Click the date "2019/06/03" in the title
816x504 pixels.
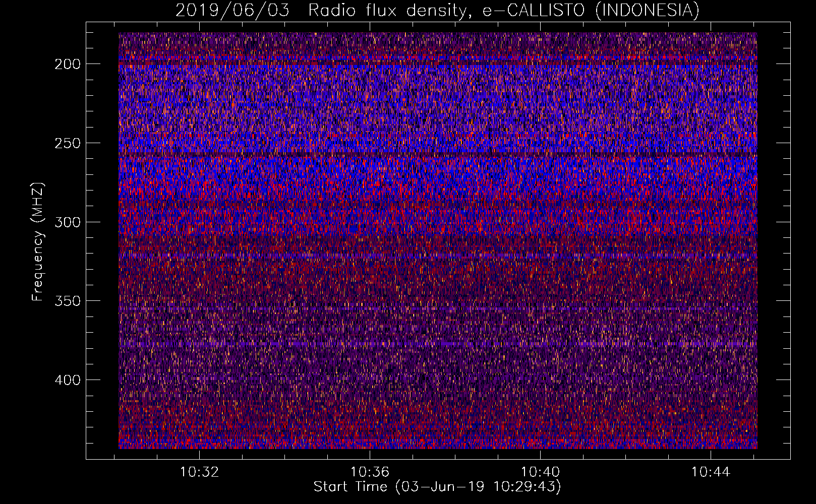click(232, 10)
